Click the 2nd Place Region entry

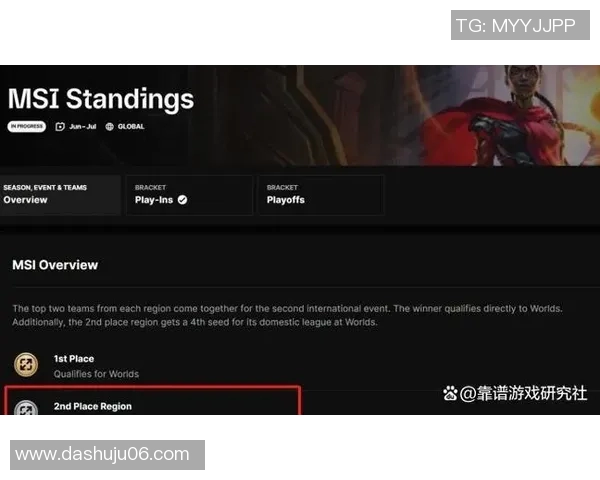(153, 401)
